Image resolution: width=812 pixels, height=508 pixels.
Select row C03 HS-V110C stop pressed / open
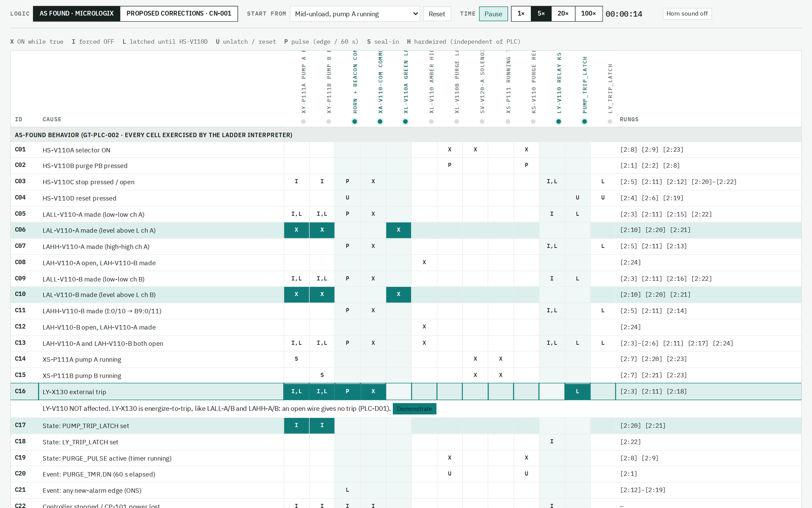(406, 182)
